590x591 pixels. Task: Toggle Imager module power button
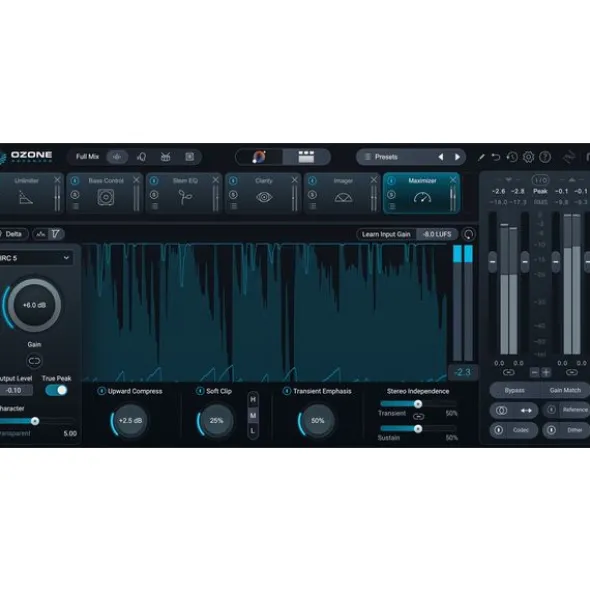(312, 181)
